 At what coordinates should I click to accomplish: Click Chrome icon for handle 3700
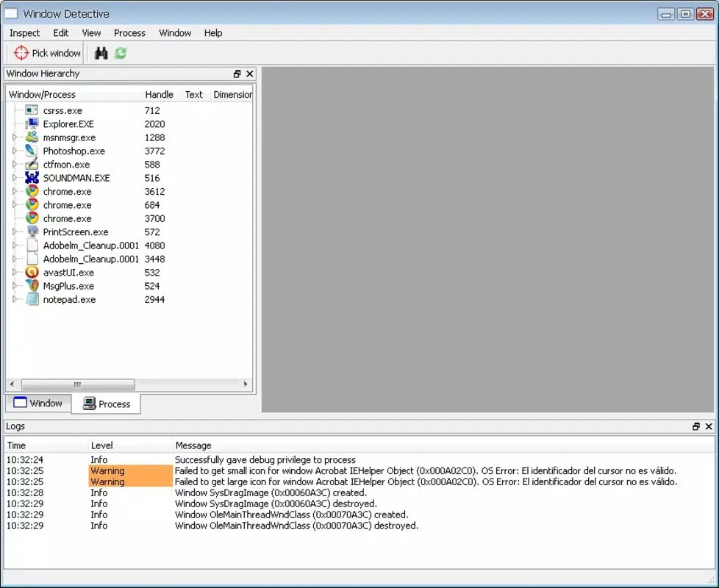(x=32, y=218)
